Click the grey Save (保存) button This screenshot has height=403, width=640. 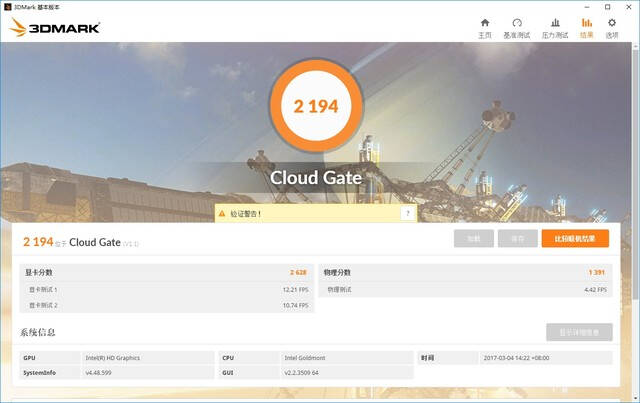[518, 238]
